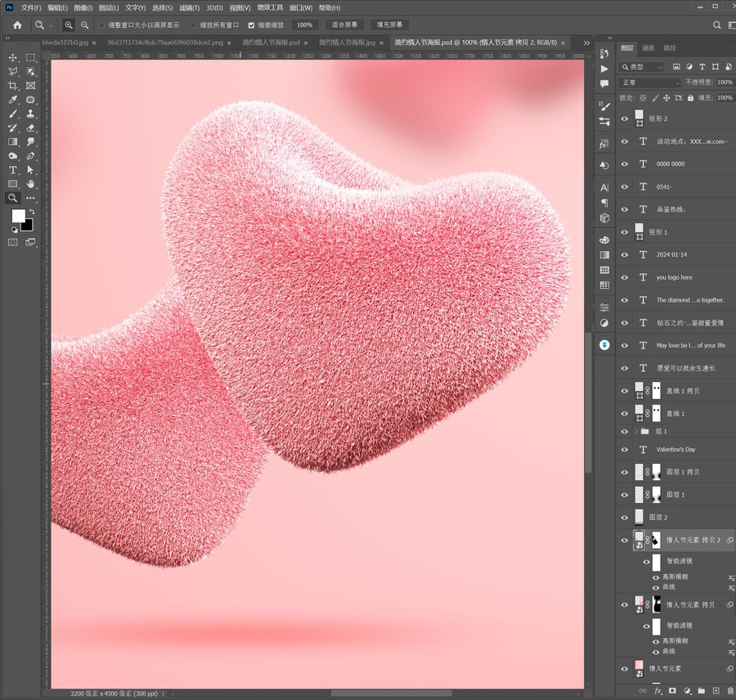Viewport: 736px width, 700px height.
Task: Select the Gradient tool
Action: 12,141
